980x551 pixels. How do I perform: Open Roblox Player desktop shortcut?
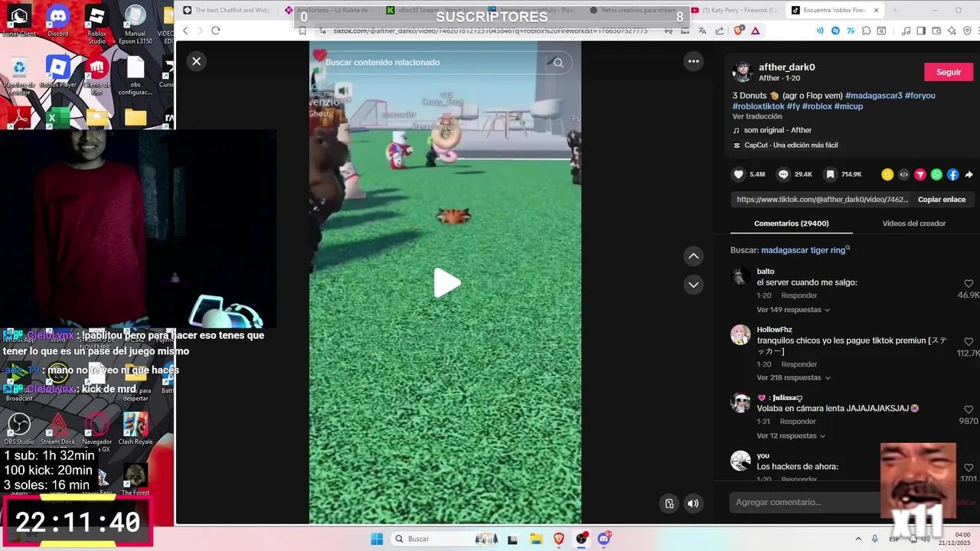tap(58, 72)
